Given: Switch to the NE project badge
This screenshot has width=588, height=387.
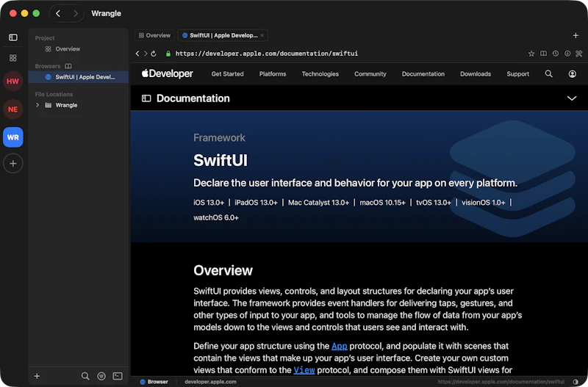Looking at the screenshot, I should (13, 109).
